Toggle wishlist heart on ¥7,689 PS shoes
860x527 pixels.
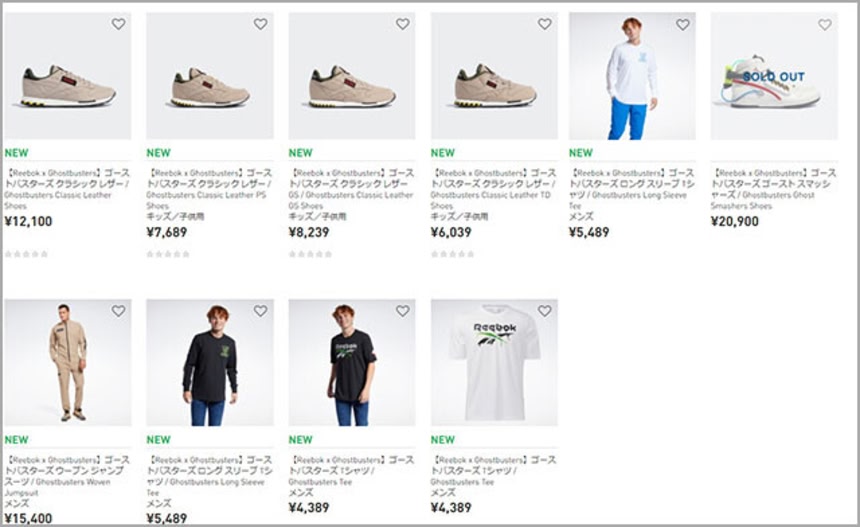pos(260,24)
